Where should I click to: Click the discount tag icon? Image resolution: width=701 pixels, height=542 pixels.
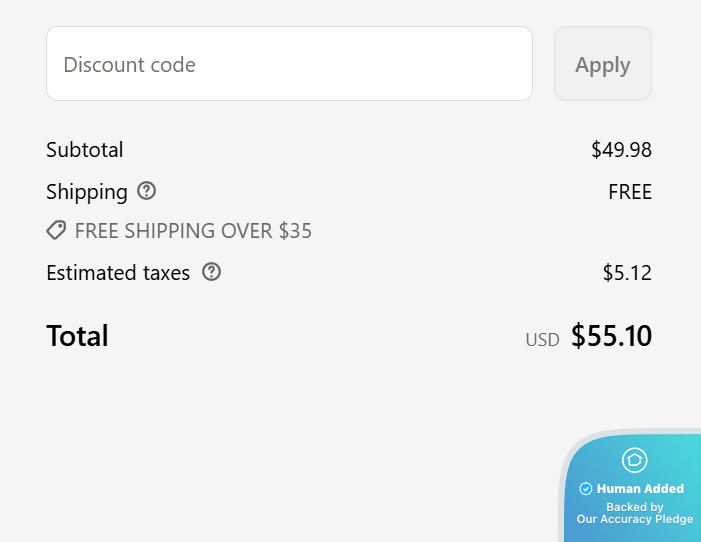pos(57,231)
